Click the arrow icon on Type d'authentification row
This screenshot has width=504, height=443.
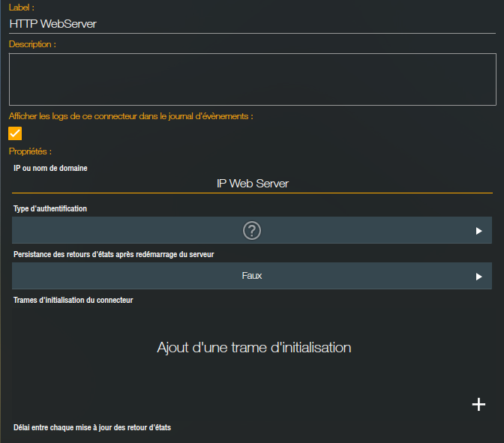pos(478,232)
